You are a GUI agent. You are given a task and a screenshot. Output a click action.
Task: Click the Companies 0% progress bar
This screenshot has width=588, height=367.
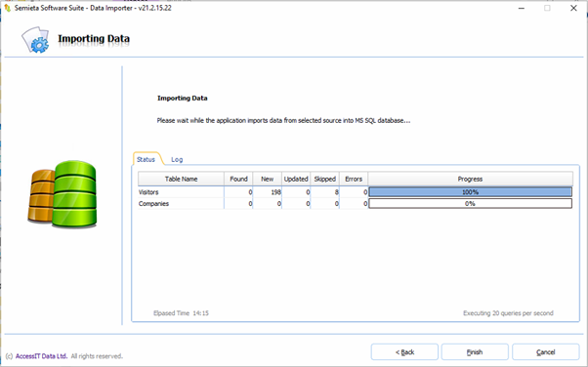pos(470,204)
